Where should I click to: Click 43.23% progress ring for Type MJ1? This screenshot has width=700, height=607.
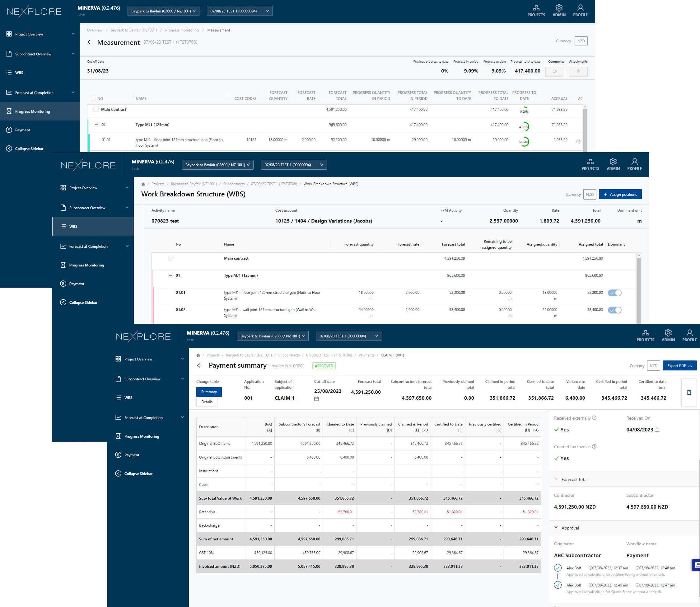[x=524, y=127]
